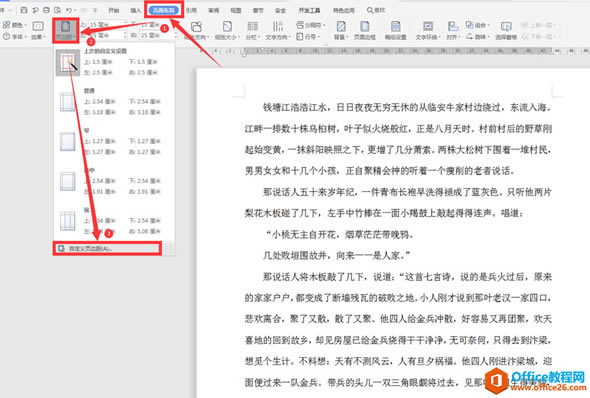
Task: Click the 分栏 columns icon
Action: coord(252,26)
